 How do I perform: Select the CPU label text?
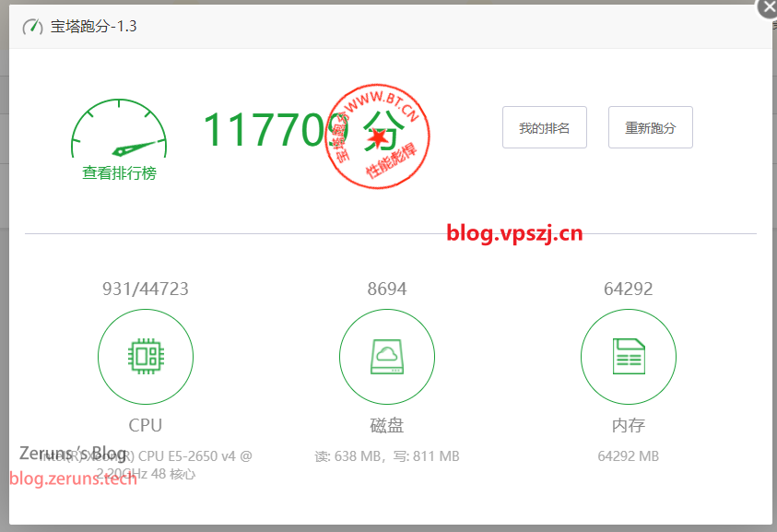[x=146, y=425]
